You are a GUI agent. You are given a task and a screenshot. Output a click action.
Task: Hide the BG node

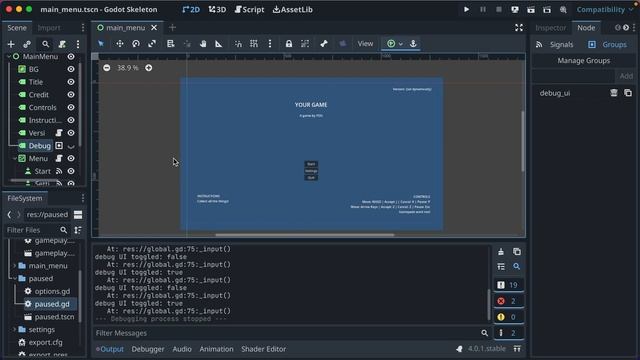click(x=71, y=69)
